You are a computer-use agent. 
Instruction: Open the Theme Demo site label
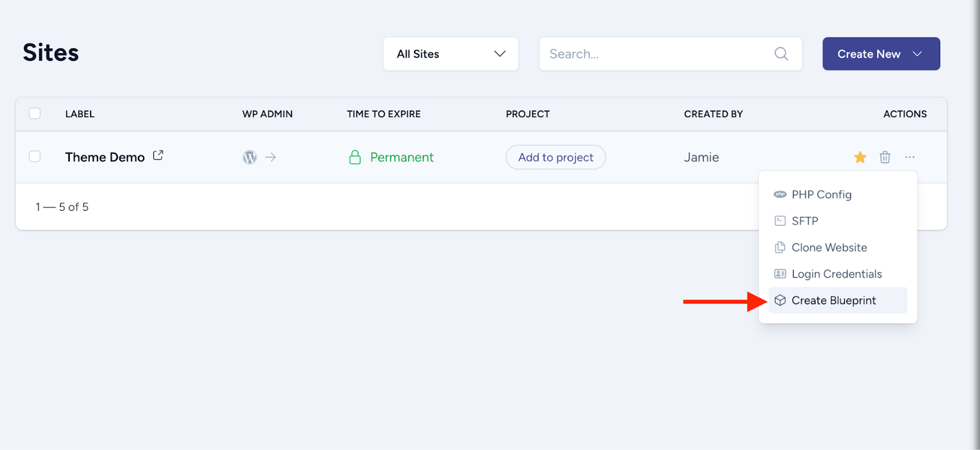(105, 158)
